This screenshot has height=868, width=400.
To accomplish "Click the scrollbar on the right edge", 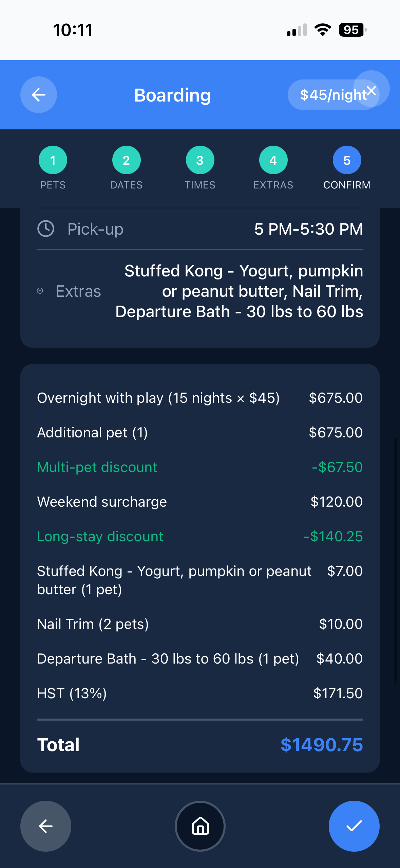I will tap(395, 560).
